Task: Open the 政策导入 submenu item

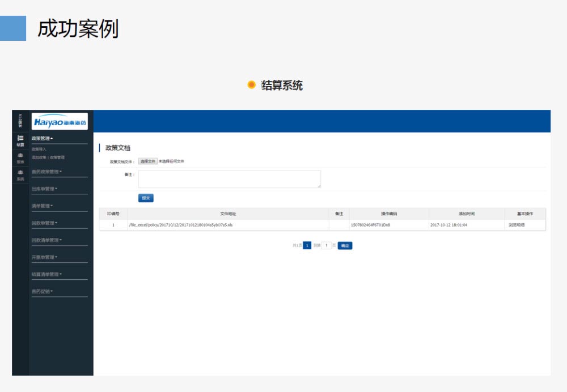Action: tap(39, 149)
